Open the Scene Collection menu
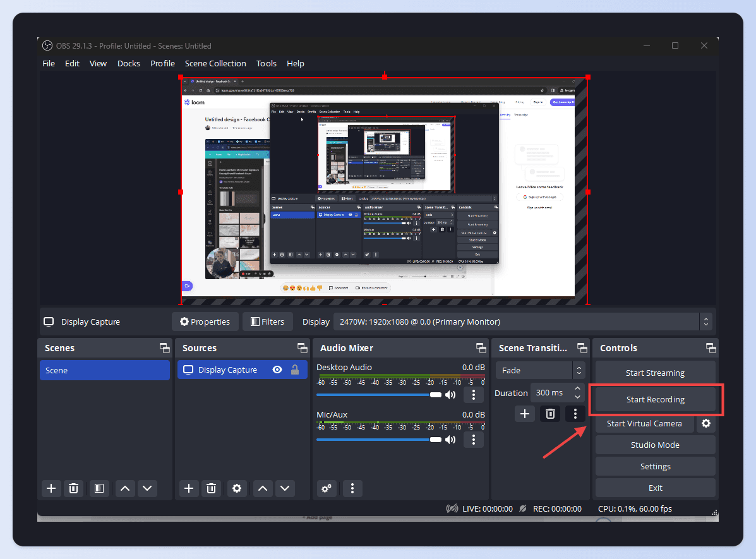The width and height of the screenshot is (756, 559). pos(215,63)
